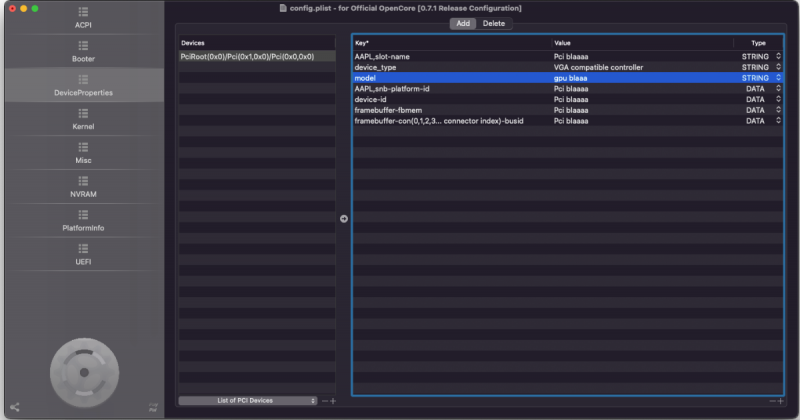Select the AAPL,snb-platform-id key cell
This screenshot has height=420, width=800.
392,89
